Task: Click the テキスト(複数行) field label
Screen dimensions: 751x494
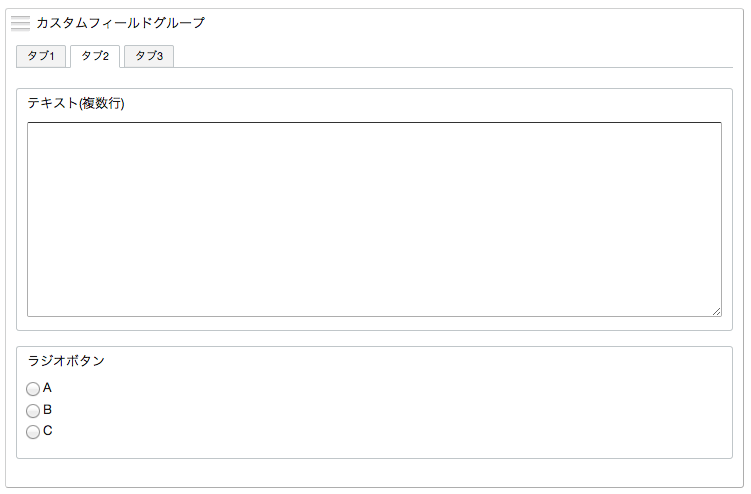Action: point(76,103)
